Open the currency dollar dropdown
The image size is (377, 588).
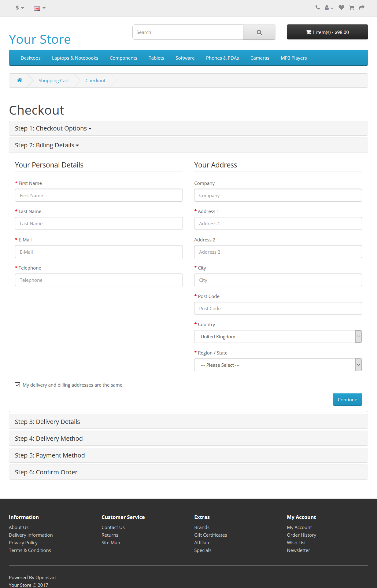(x=20, y=8)
